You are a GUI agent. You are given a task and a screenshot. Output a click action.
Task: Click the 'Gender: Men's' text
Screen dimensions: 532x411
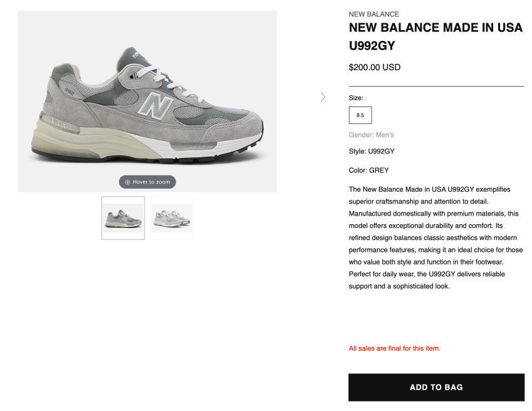pos(371,135)
